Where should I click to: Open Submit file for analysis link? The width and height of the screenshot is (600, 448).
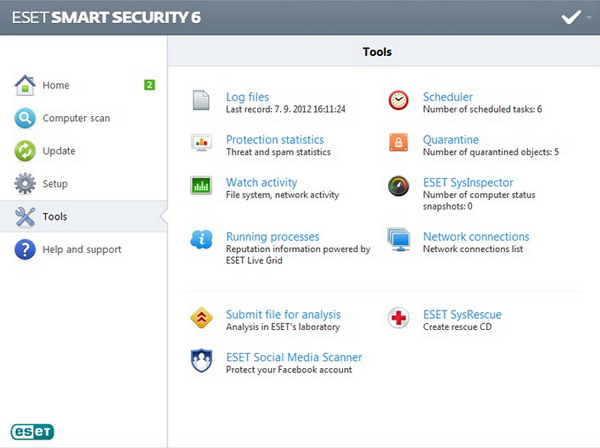pyautogui.click(x=283, y=314)
